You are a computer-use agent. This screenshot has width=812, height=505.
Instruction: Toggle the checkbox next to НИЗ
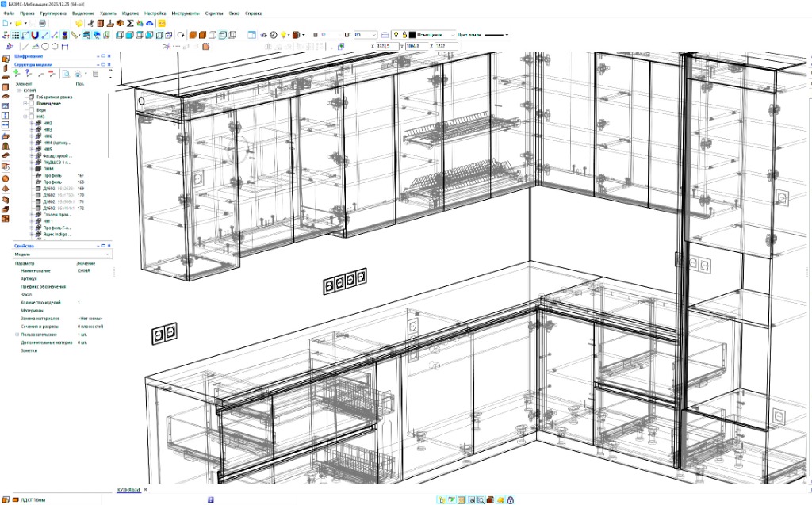pyautogui.click(x=32, y=117)
